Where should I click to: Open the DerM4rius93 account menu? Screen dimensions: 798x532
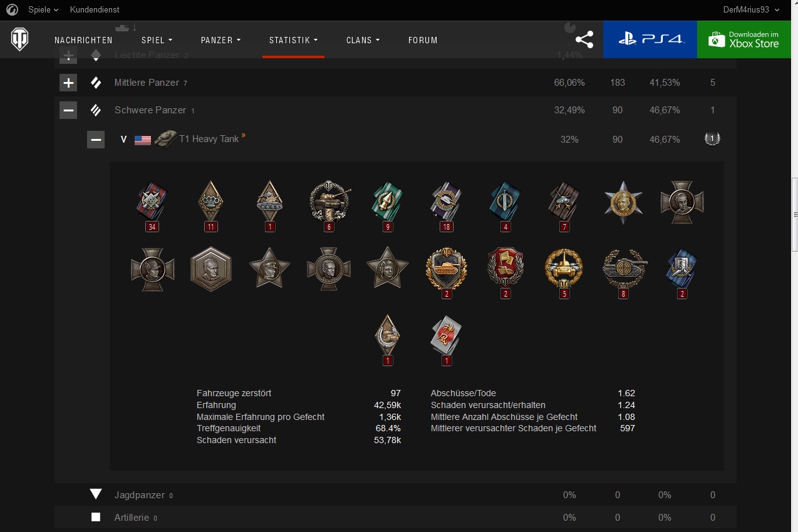click(750, 9)
